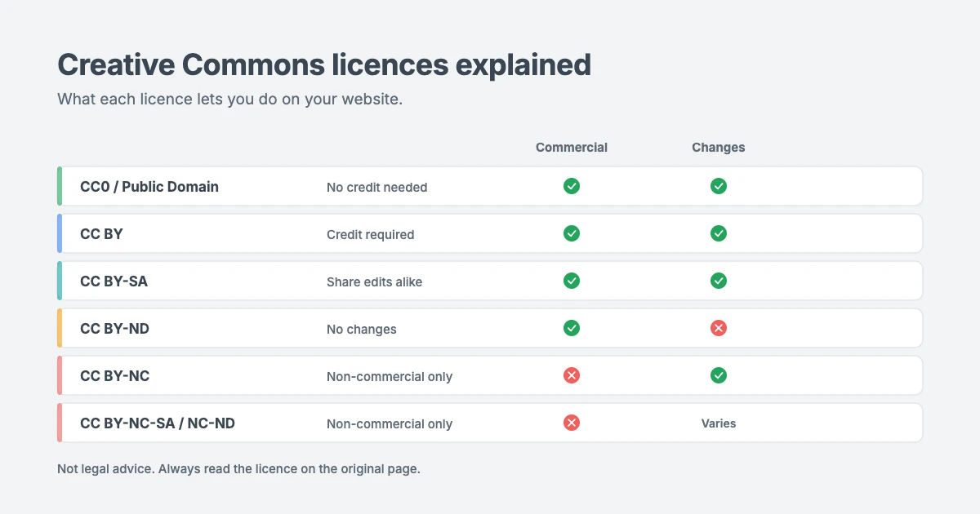
Task: Click 'Non-commercial only' in the CC BY-NC-SA / NC-ND row
Action: click(390, 423)
